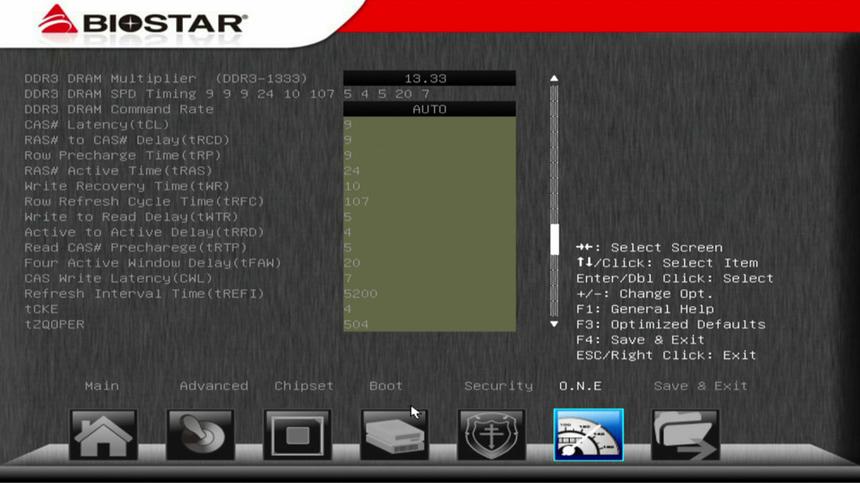Open the DRAM Command Rate AUTO value
The image size is (860, 483).
click(x=429, y=109)
